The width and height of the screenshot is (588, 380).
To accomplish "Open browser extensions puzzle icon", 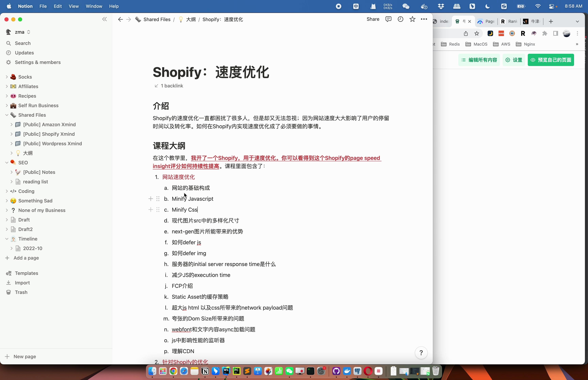I will point(545,33).
